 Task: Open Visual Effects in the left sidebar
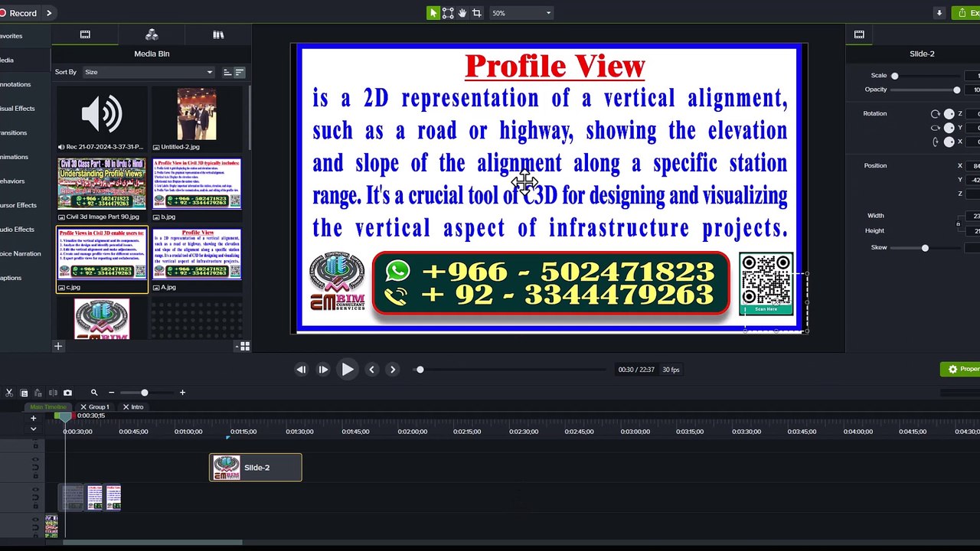17,109
